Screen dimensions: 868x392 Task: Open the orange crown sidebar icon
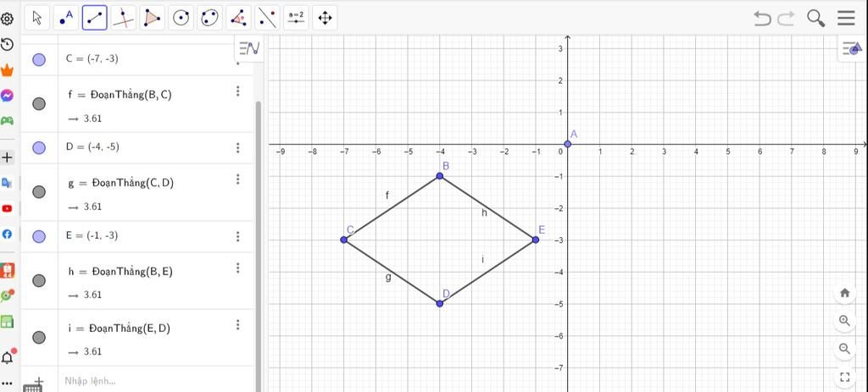(7, 70)
